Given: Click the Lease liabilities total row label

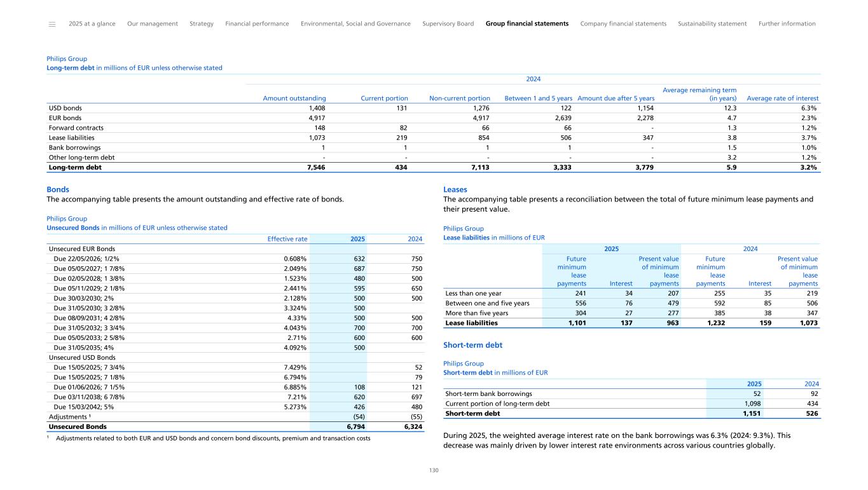Looking at the screenshot, I should [x=471, y=323].
